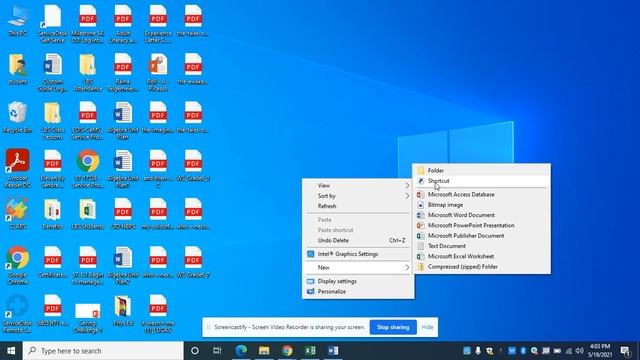Select the Acrobat Reader DC shortcut
The image size is (640, 360).
(18, 168)
